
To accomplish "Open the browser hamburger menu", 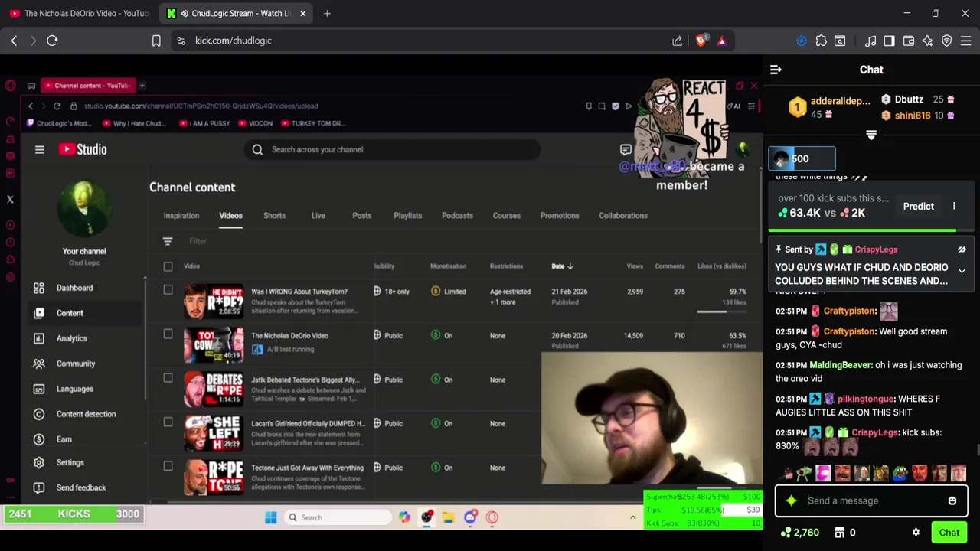I will coord(966,41).
